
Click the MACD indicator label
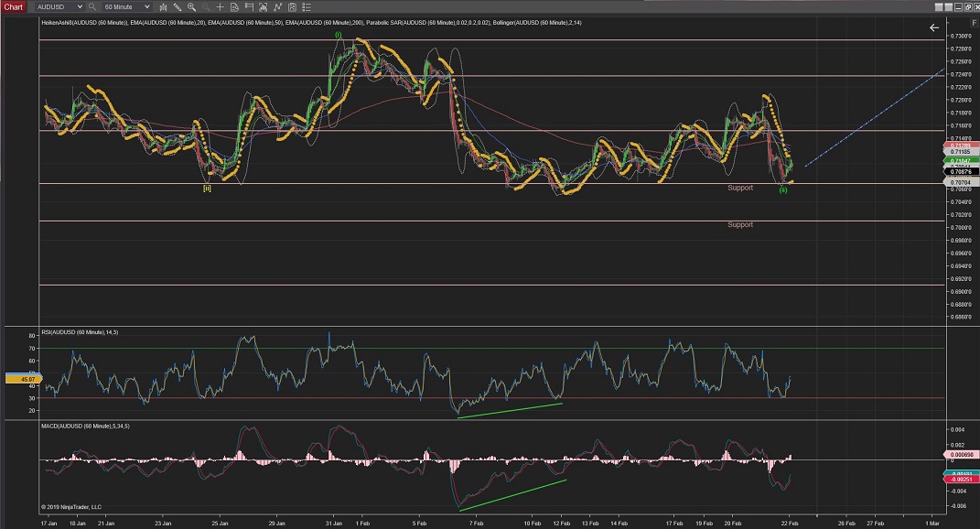pyautogui.click(x=87, y=428)
